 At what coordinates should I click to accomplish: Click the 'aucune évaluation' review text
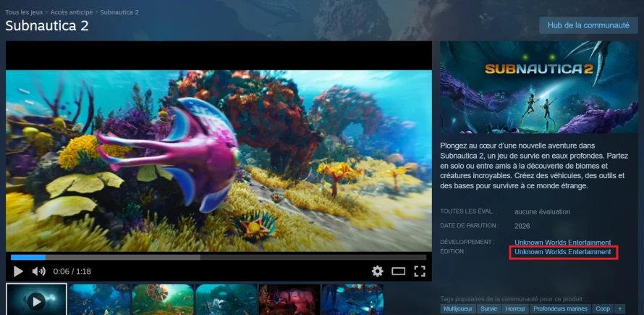tap(542, 211)
